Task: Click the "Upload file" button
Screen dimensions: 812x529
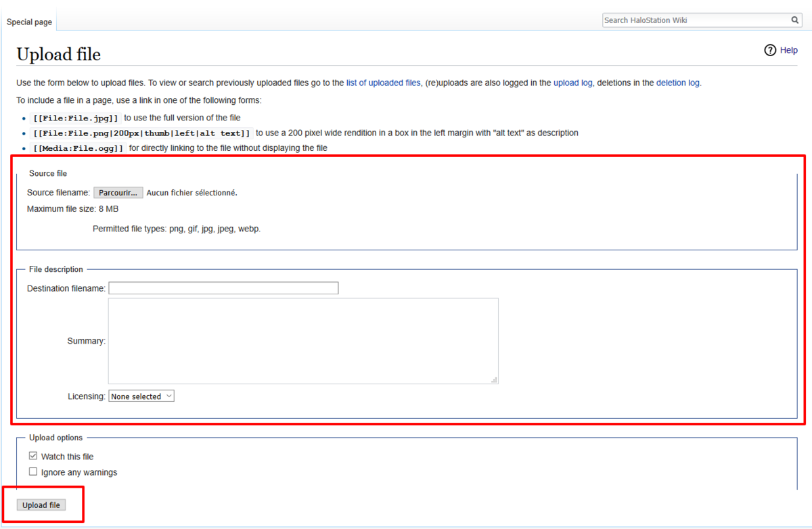Action: coord(41,505)
